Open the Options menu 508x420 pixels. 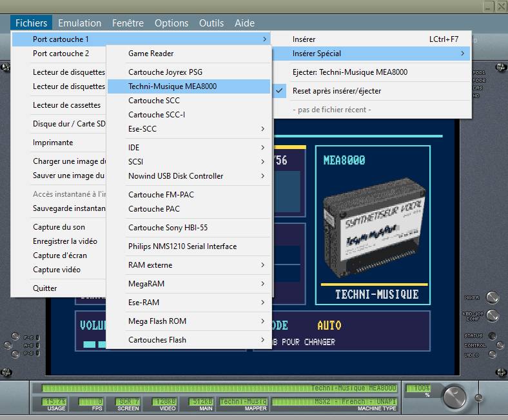point(171,23)
